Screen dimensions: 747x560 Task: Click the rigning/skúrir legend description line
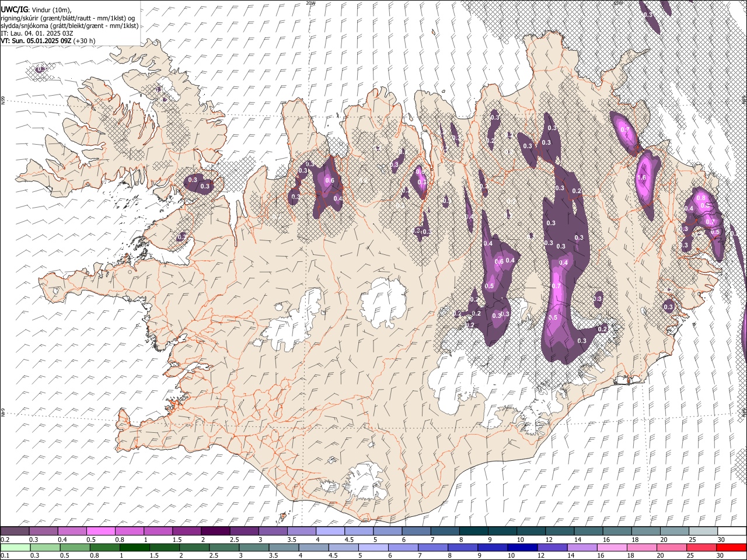pos(68,18)
